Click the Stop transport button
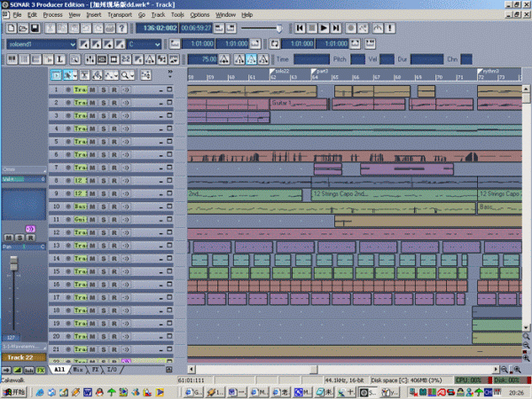The height and width of the screenshot is (399, 532). (x=312, y=28)
